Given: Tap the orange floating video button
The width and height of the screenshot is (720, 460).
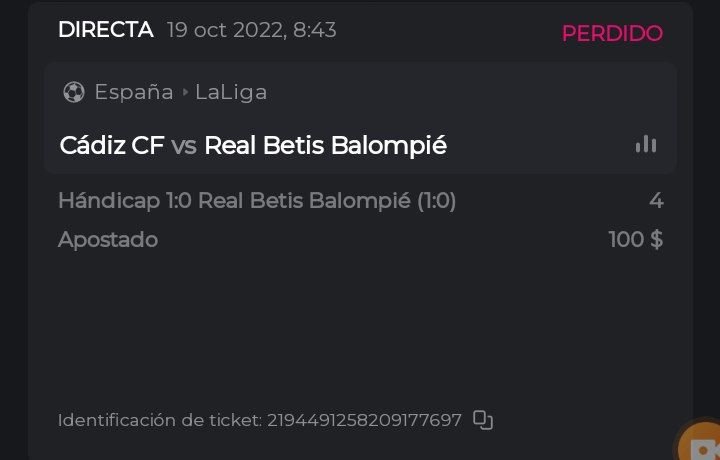Looking at the screenshot, I should [702, 445].
